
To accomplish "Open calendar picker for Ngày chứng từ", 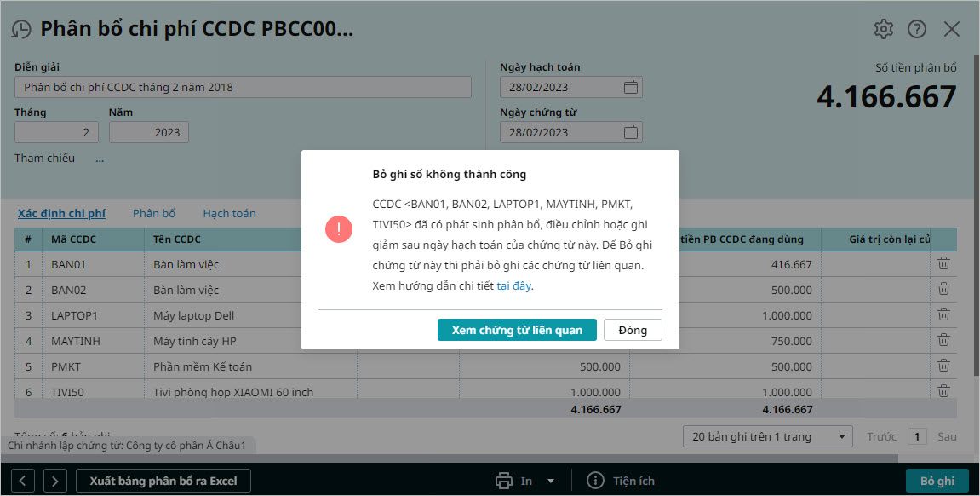I will [x=630, y=132].
